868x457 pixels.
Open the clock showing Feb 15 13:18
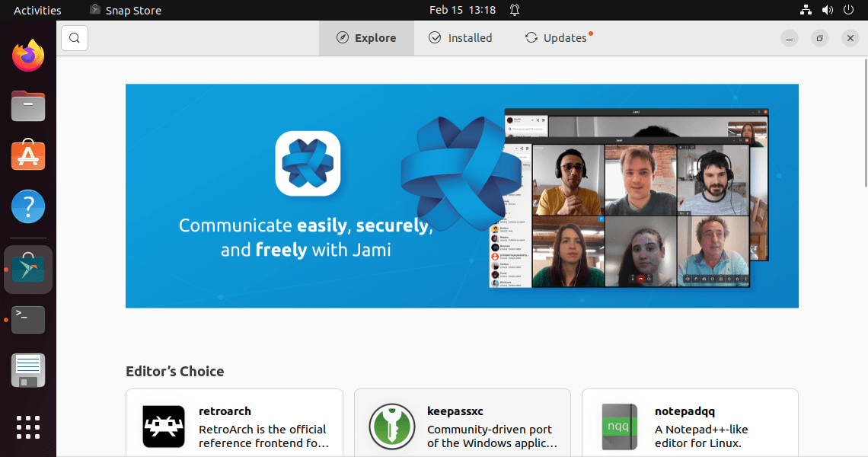[463, 10]
